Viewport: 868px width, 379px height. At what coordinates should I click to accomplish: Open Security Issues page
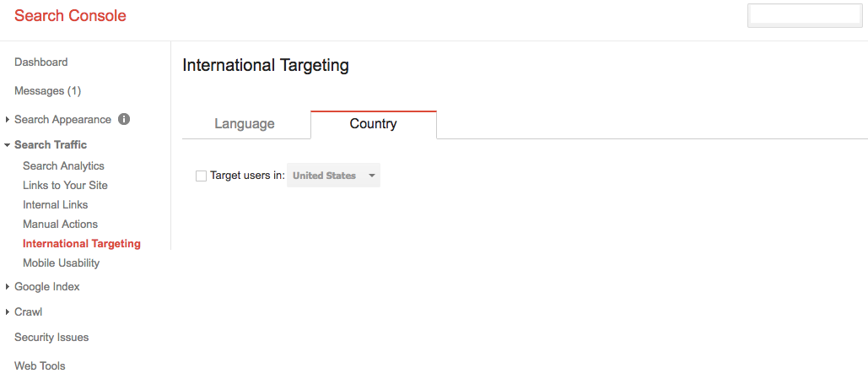(x=51, y=337)
